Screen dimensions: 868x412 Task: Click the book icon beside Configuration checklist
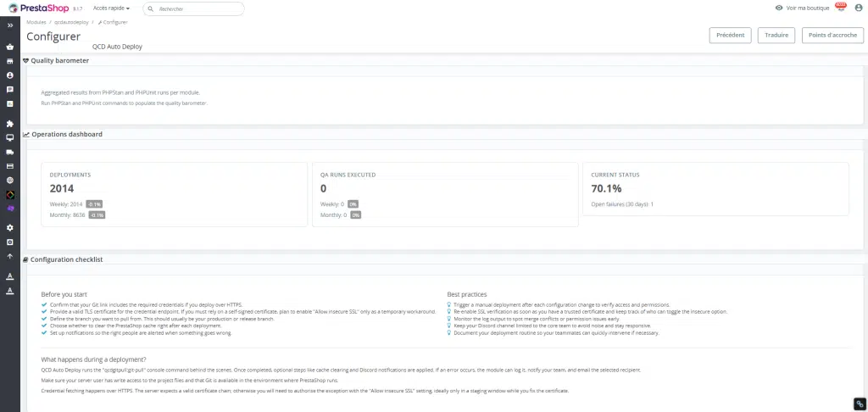coord(25,259)
